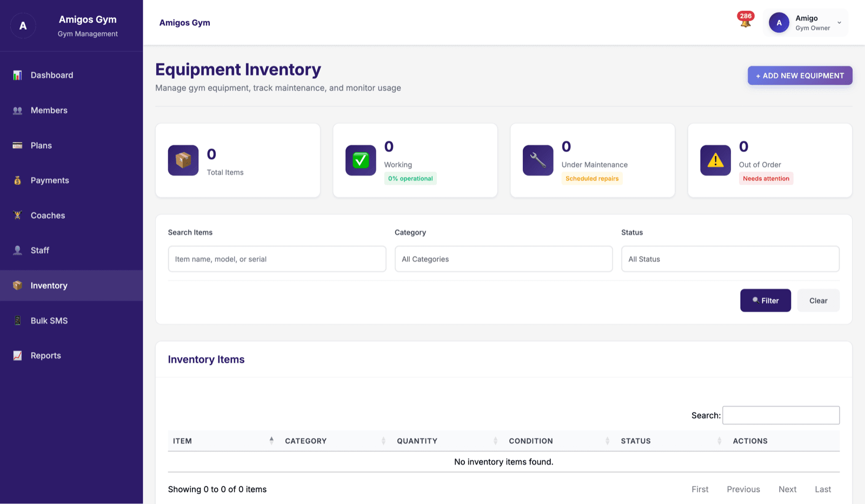Image resolution: width=865 pixels, height=504 pixels.
Task: Expand the Amigo user profile menu
Action: point(806,23)
